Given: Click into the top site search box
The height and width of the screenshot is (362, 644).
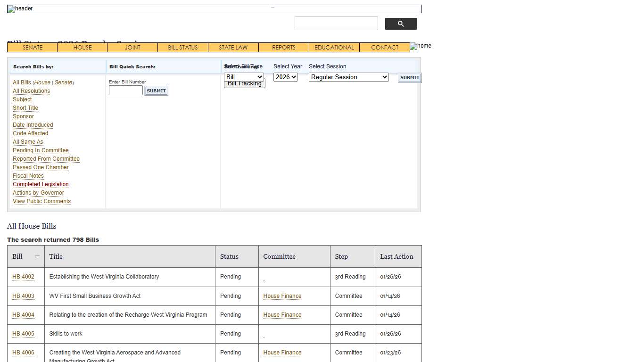Looking at the screenshot, I should point(336,24).
